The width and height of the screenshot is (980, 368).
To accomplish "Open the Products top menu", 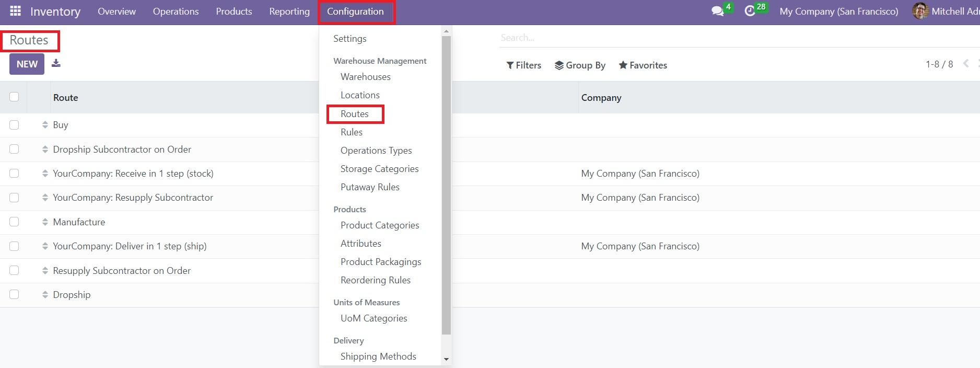I will [234, 11].
